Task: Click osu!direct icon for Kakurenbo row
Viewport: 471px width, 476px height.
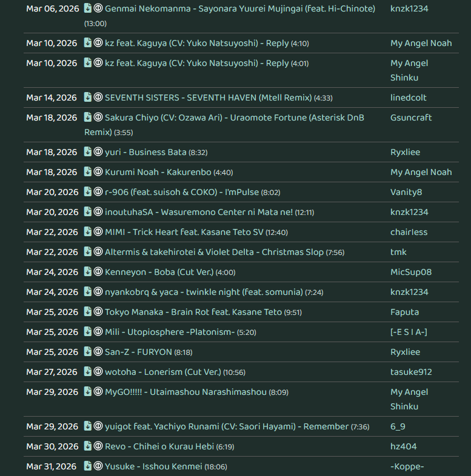Action: point(98,172)
